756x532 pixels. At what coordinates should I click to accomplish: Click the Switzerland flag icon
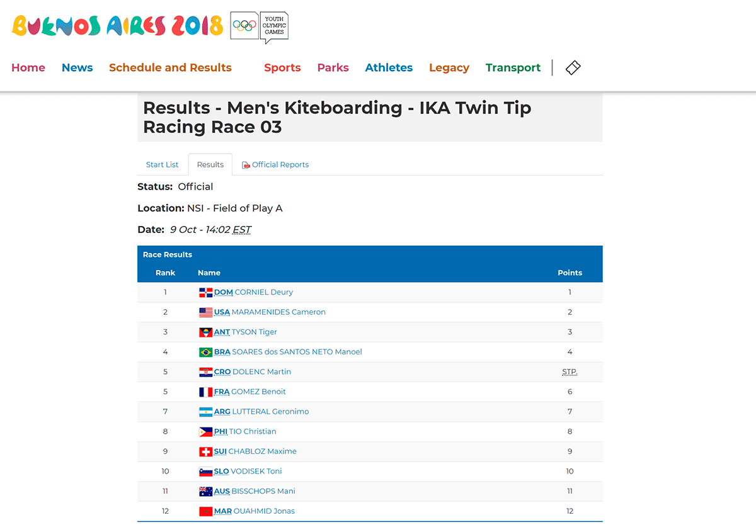coord(205,452)
